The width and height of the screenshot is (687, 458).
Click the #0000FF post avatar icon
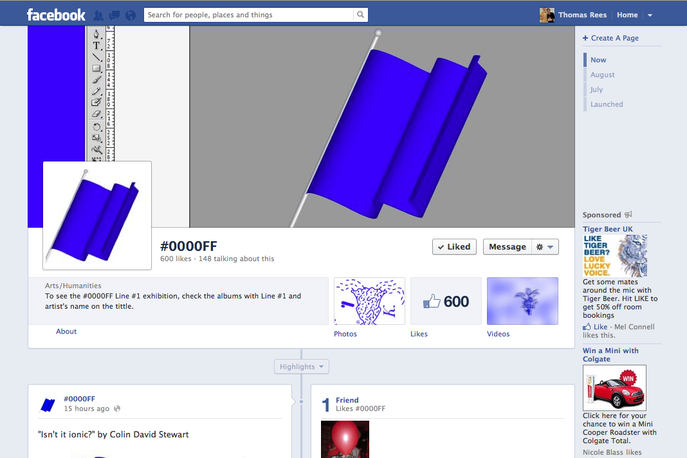pos(47,404)
